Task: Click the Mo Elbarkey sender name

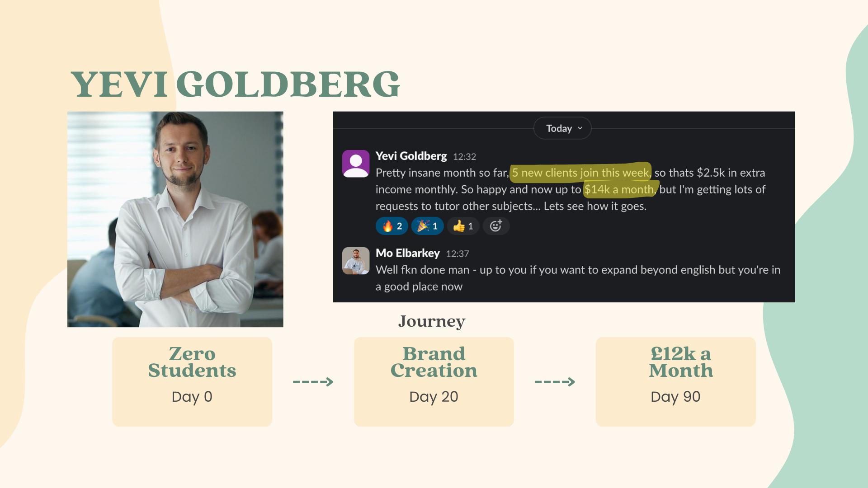Action: [x=407, y=253]
